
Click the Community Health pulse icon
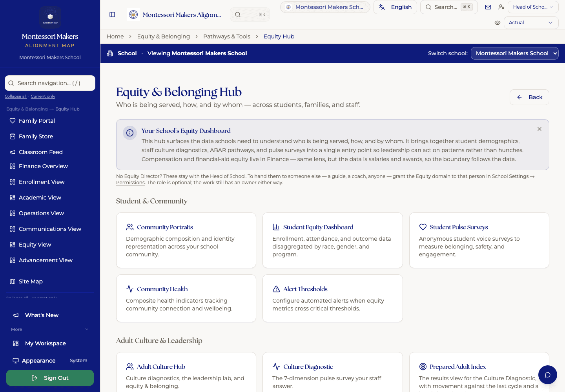130,289
